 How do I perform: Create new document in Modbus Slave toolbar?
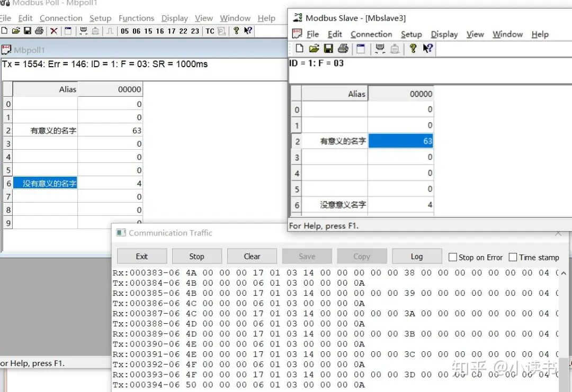[299, 48]
